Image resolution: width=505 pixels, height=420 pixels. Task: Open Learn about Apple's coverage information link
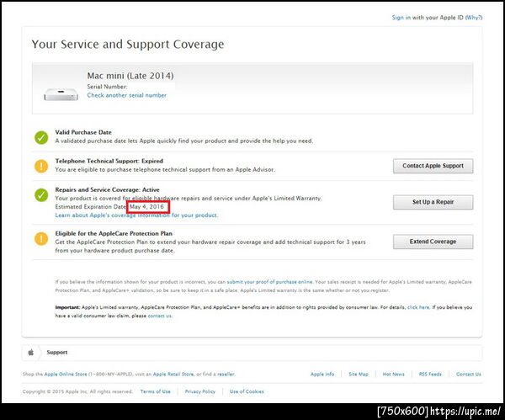point(136,215)
